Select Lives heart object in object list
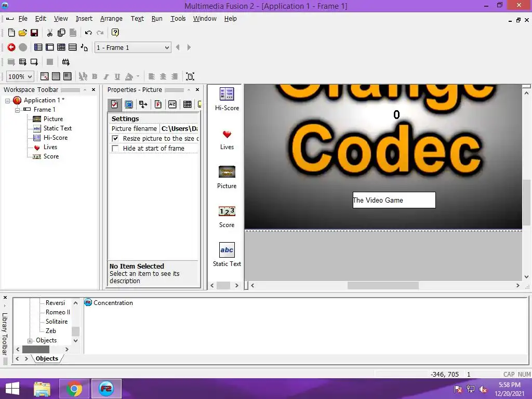Viewport: 532px width, 399px height. point(227,139)
